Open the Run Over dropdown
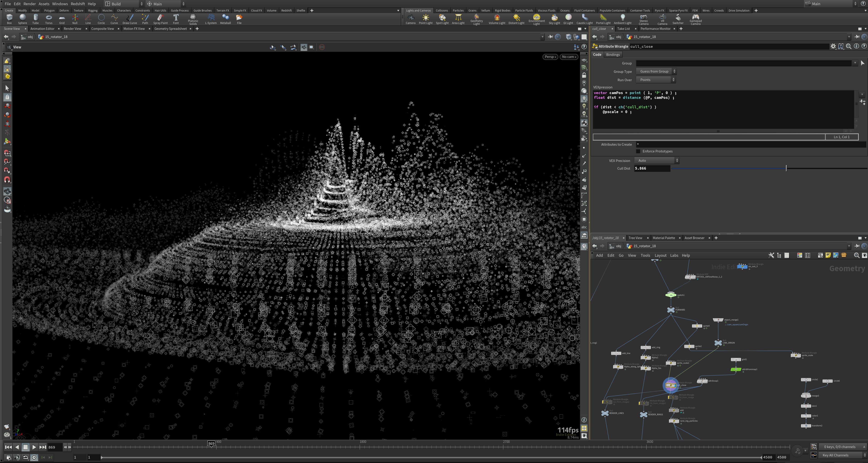The width and height of the screenshot is (868, 463). pos(656,80)
